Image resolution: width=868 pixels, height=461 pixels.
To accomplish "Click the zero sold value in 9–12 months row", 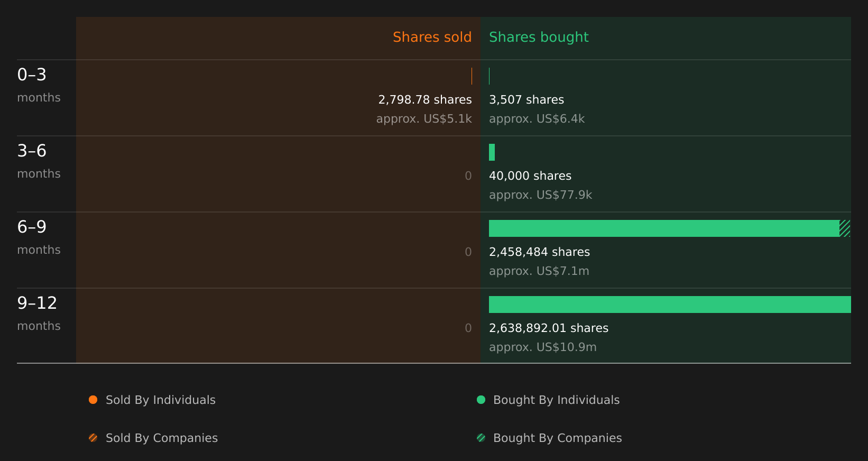I will (468, 328).
